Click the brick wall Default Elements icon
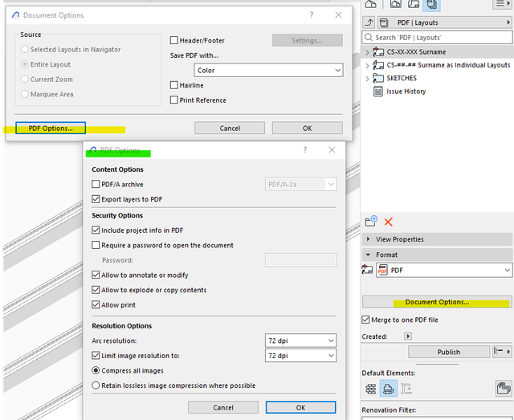514x420 pixels. (371, 389)
